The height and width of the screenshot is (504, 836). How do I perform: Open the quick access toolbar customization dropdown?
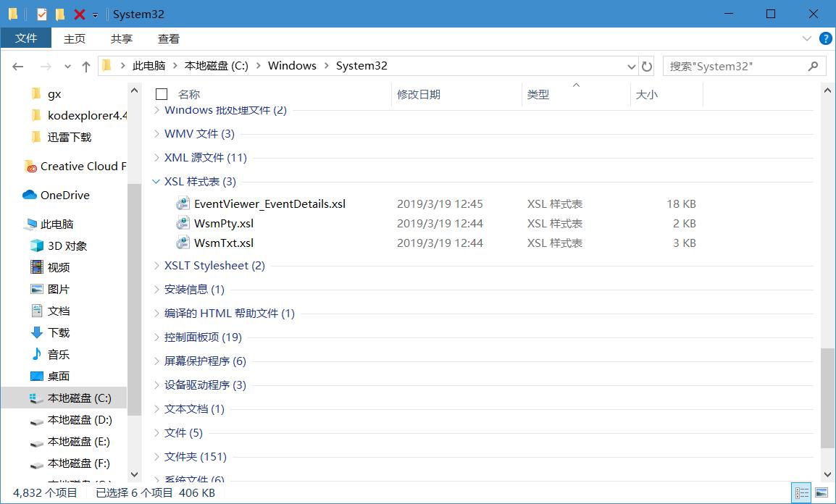[x=95, y=14]
